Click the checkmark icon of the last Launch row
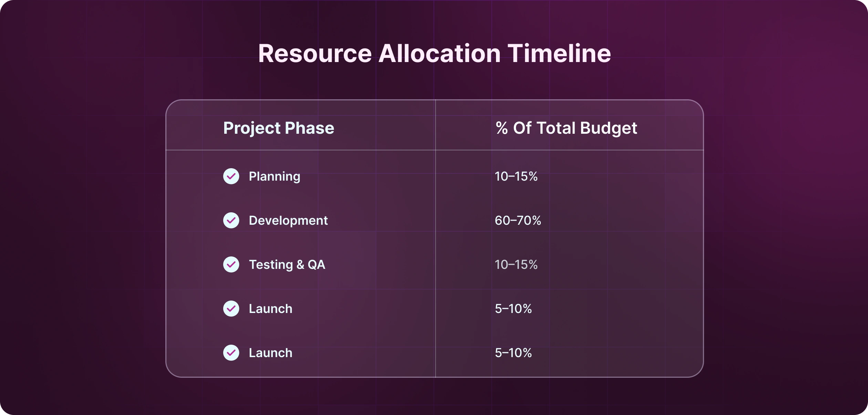Screen dimensions: 868x415 [231, 353]
